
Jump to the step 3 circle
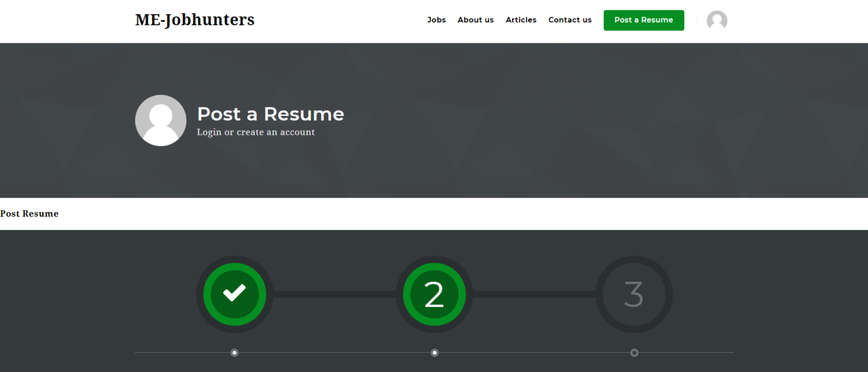[x=634, y=294]
